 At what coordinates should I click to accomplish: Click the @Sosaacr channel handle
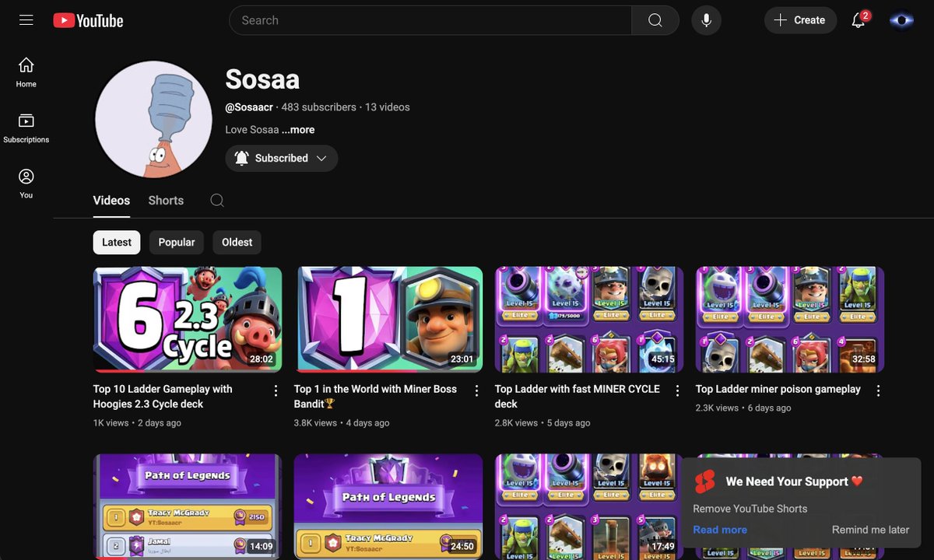pos(249,107)
